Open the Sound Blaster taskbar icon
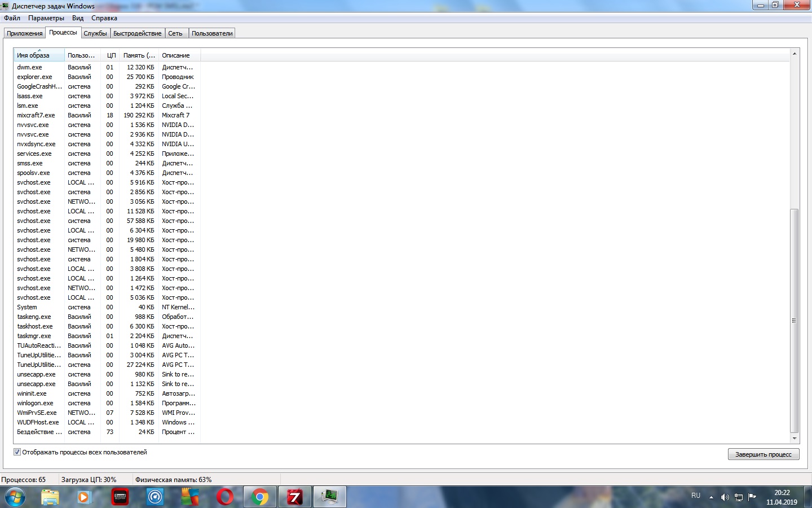 click(x=120, y=497)
